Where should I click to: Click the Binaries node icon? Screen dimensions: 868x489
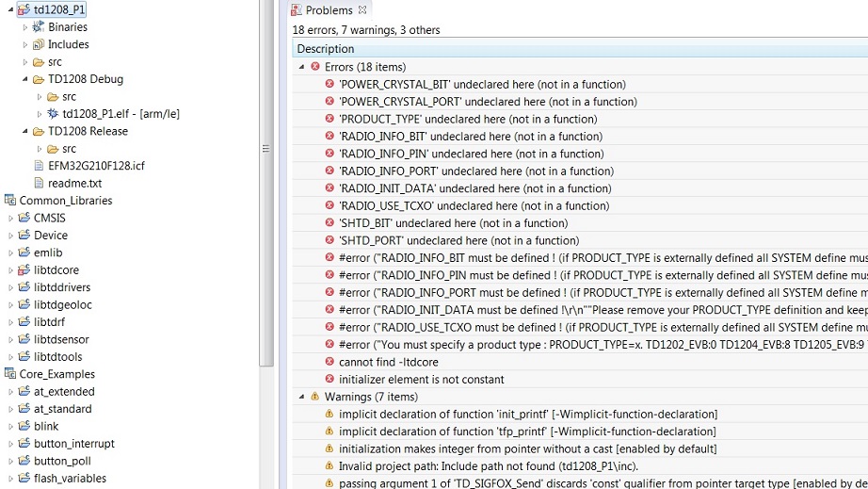click(39, 26)
